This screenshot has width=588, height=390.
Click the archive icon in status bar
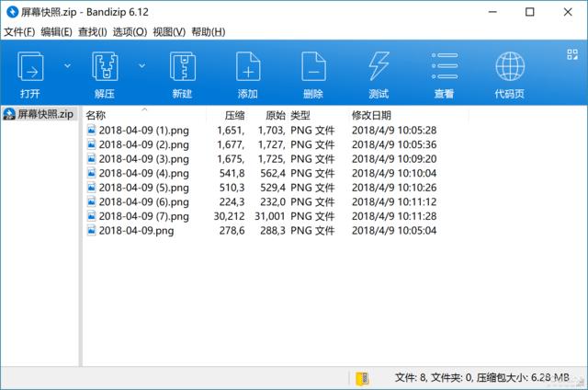(362, 377)
